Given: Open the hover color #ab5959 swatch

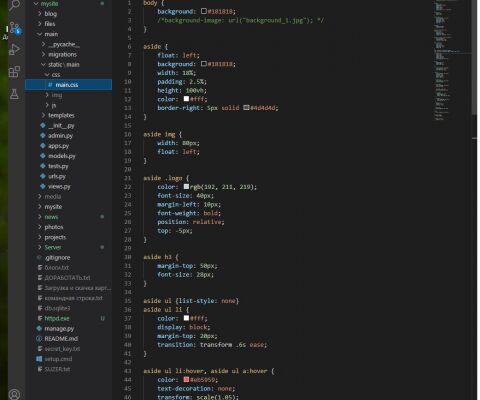Looking at the screenshot, I should [186, 379].
